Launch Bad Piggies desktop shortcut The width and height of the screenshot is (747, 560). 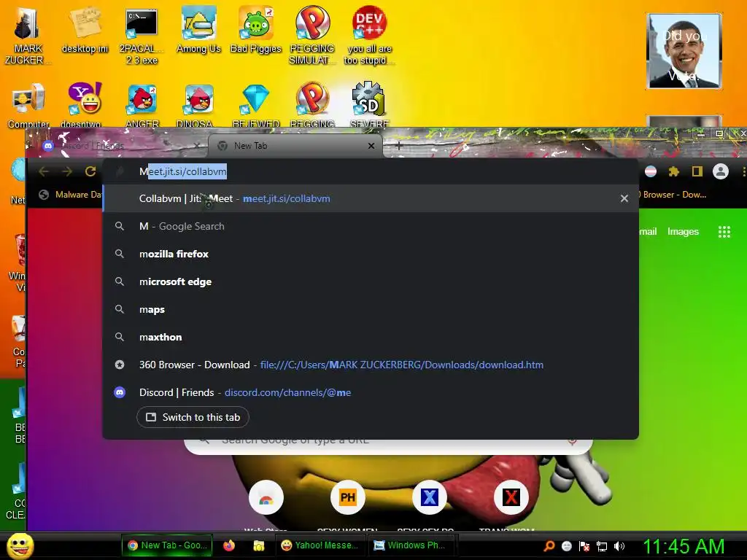(x=256, y=31)
